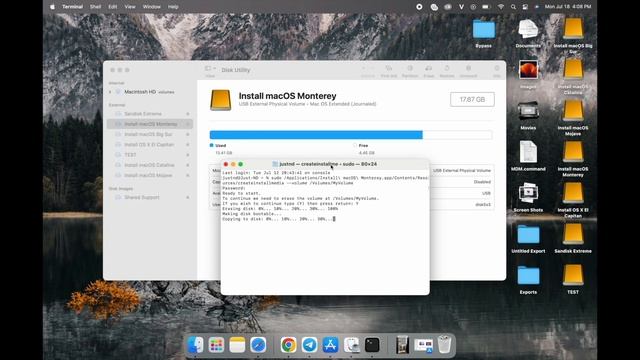Click Unmount in Disk Utility toolbar
Screen dimensions: 640x360
click(x=468, y=71)
